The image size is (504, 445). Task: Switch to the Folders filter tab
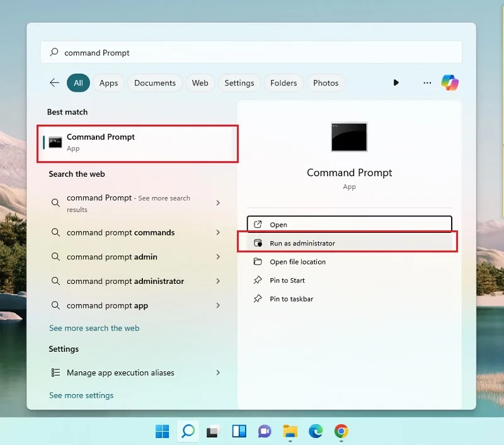tap(283, 83)
